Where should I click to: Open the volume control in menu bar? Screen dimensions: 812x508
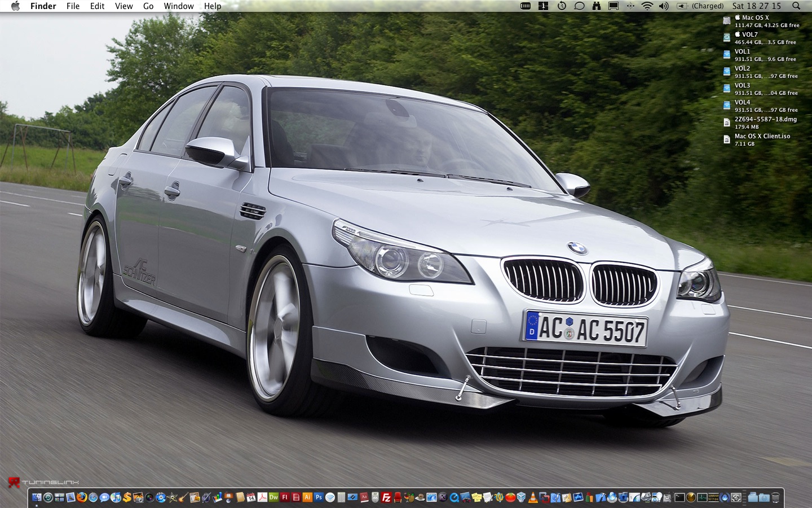click(x=664, y=6)
